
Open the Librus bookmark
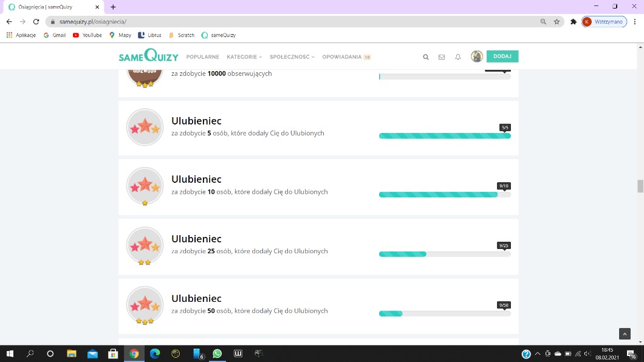tap(149, 35)
